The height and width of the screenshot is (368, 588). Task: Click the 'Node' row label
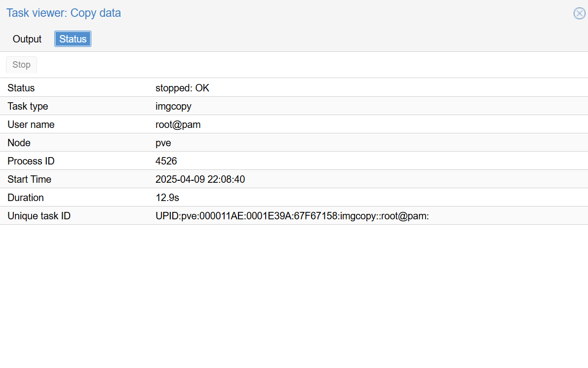pyautogui.click(x=19, y=143)
